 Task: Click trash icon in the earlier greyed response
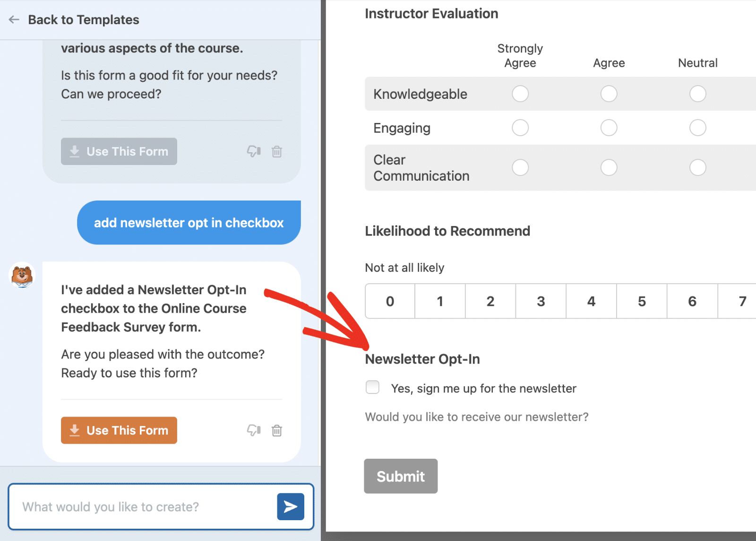point(277,151)
